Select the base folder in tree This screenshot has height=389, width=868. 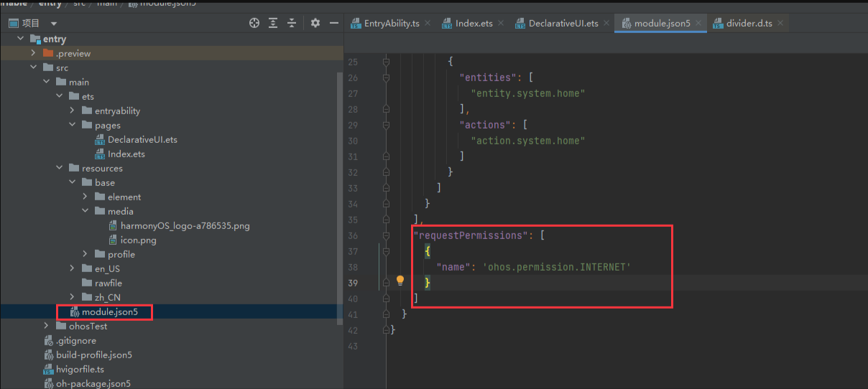click(105, 182)
